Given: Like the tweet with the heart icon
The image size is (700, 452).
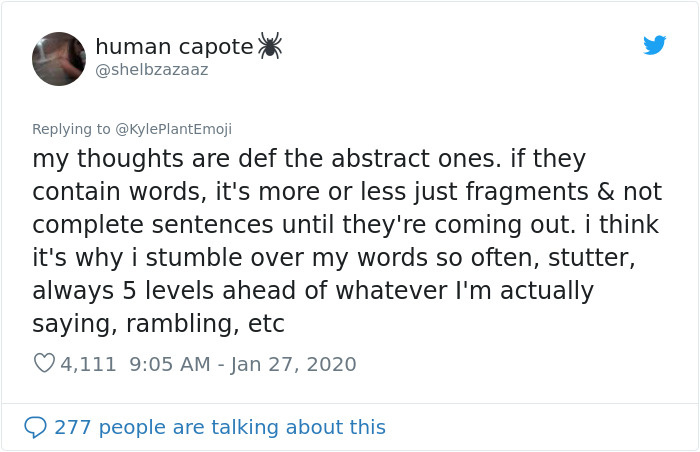Looking at the screenshot, I should coord(44,363).
